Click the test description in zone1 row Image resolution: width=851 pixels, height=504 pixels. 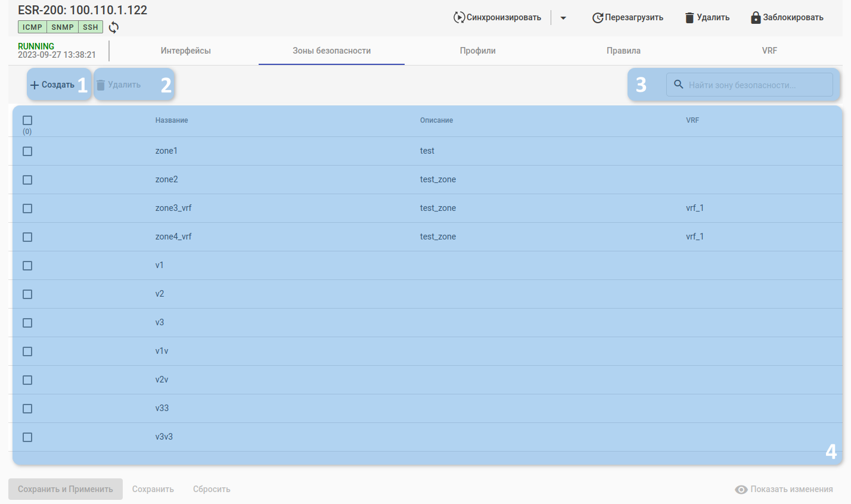coord(427,151)
